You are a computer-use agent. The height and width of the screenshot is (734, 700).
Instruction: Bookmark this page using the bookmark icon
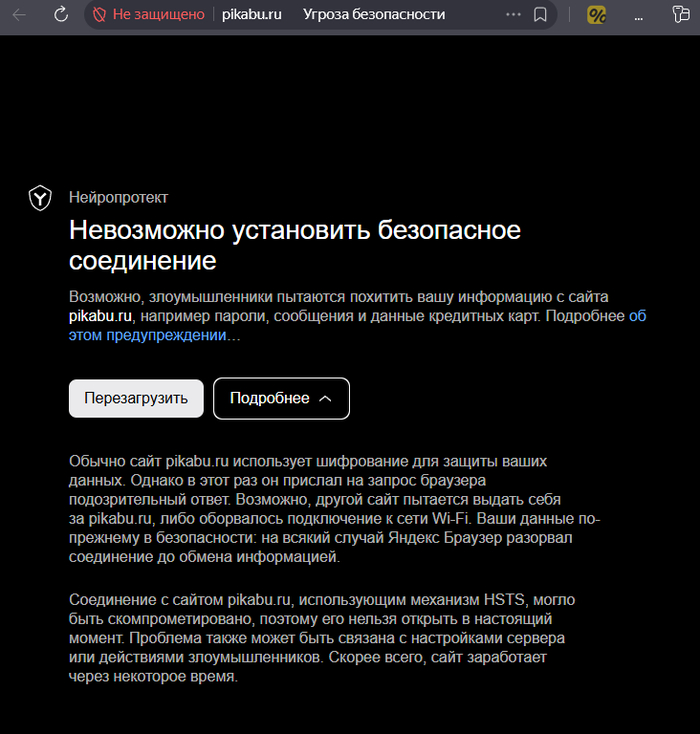tap(540, 15)
